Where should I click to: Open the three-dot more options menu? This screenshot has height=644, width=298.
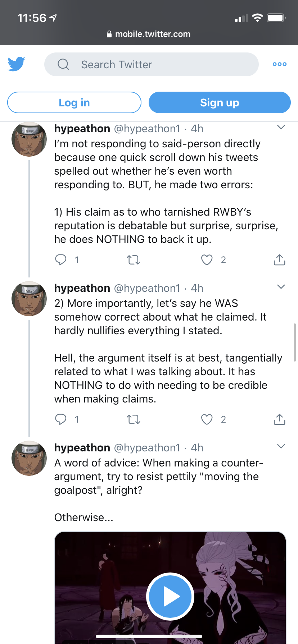(x=280, y=64)
